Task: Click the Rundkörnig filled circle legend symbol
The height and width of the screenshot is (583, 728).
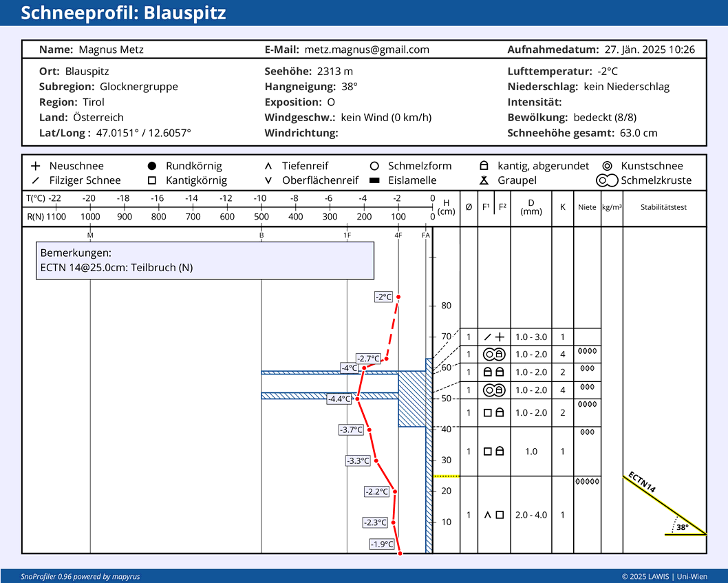Action: [152, 166]
